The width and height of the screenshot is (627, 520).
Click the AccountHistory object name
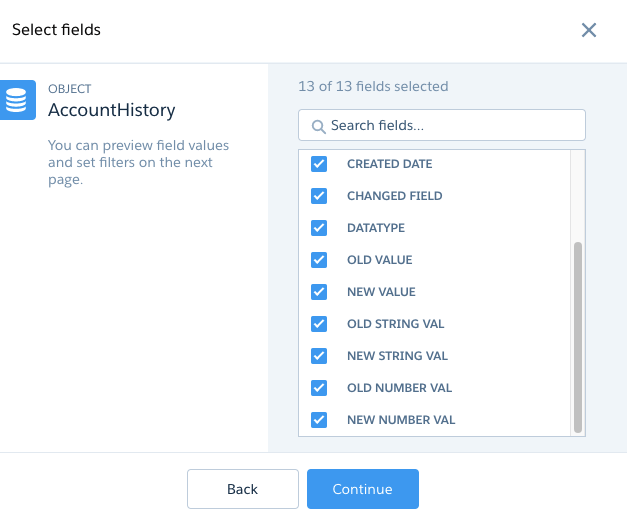(x=112, y=110)
